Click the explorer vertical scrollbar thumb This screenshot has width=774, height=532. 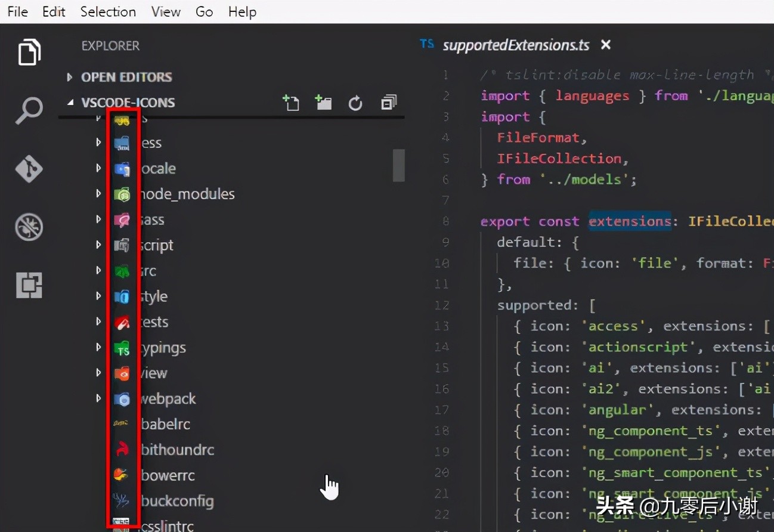coord(398,165)
